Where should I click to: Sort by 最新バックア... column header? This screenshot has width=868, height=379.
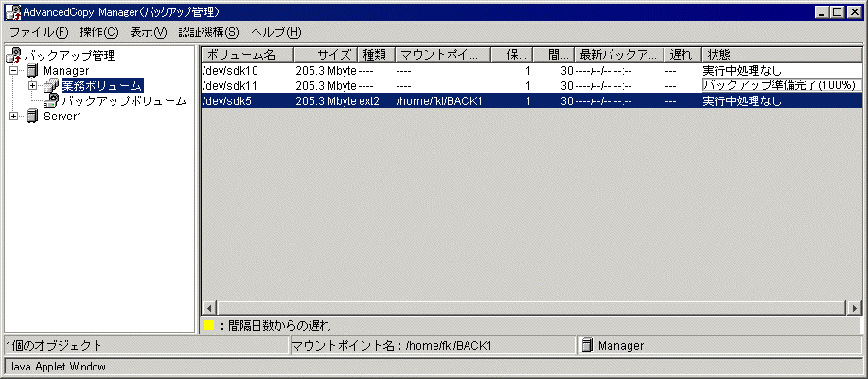tap(619, 54)
